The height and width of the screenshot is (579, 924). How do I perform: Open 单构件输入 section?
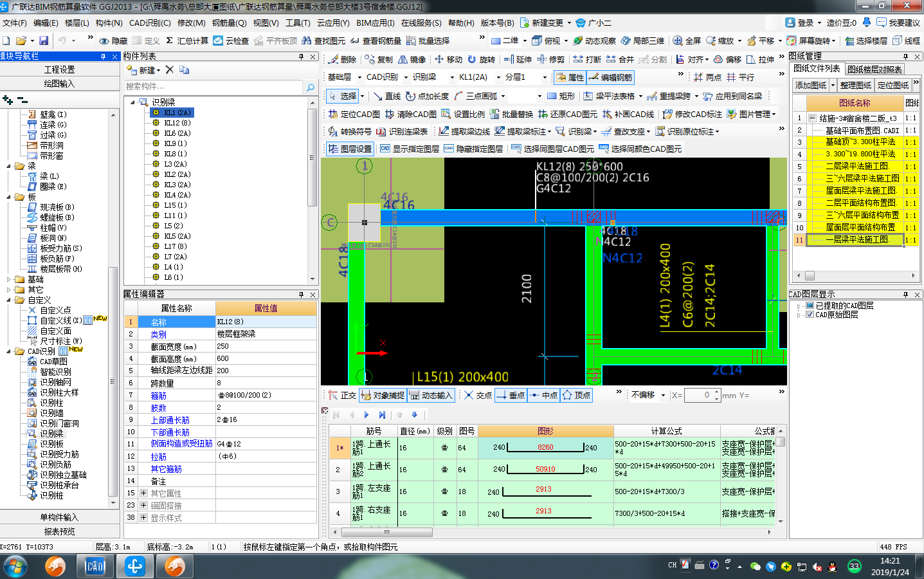click(x=59, y=517)
